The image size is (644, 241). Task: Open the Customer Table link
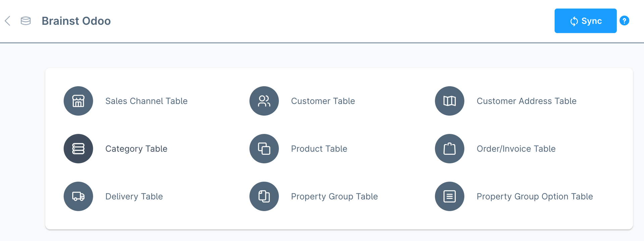(x=323, y=101)
